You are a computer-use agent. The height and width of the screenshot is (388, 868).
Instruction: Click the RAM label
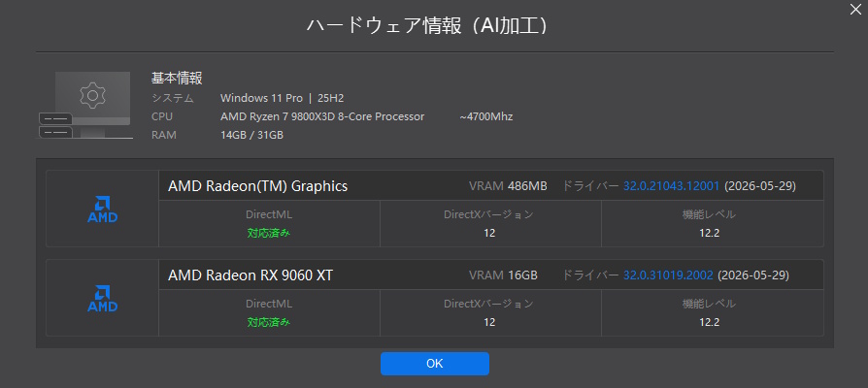click(163, 135)
